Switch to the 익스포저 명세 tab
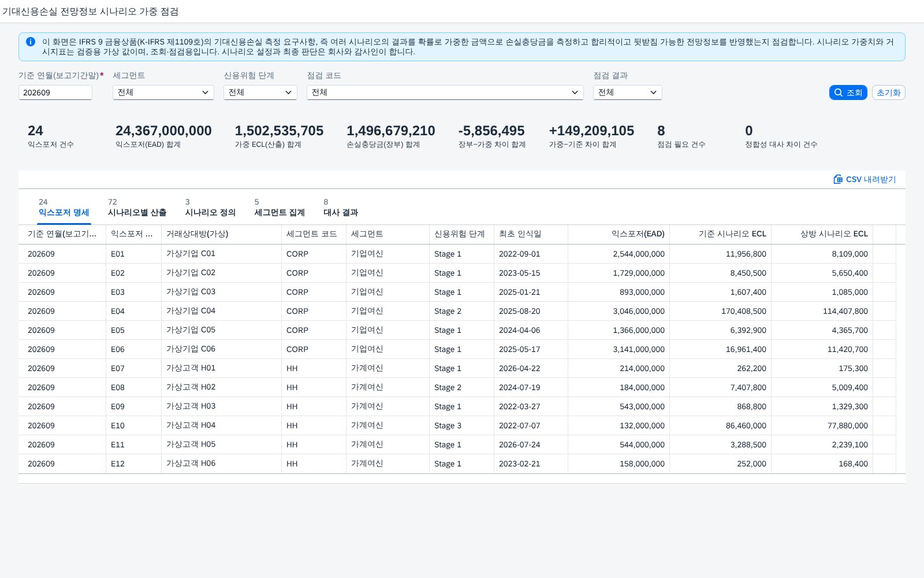This screenshot has height=578, width=924. point(64,208)
